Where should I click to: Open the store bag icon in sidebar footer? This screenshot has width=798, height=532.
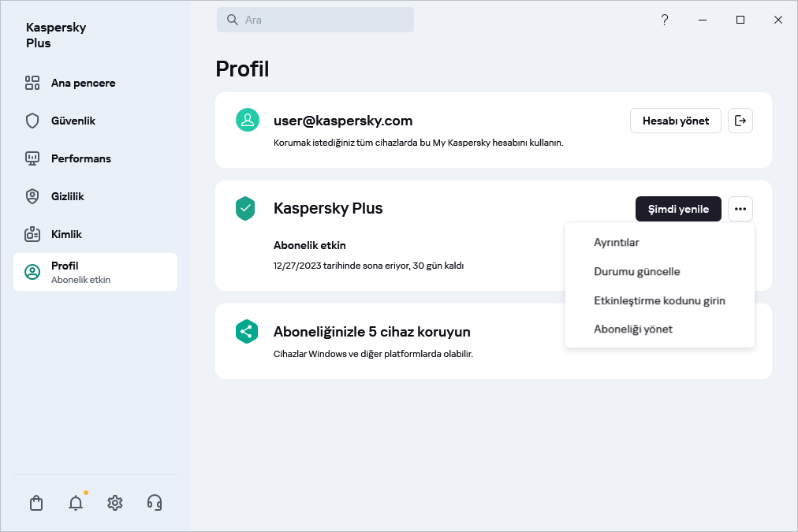click(36, 503)
